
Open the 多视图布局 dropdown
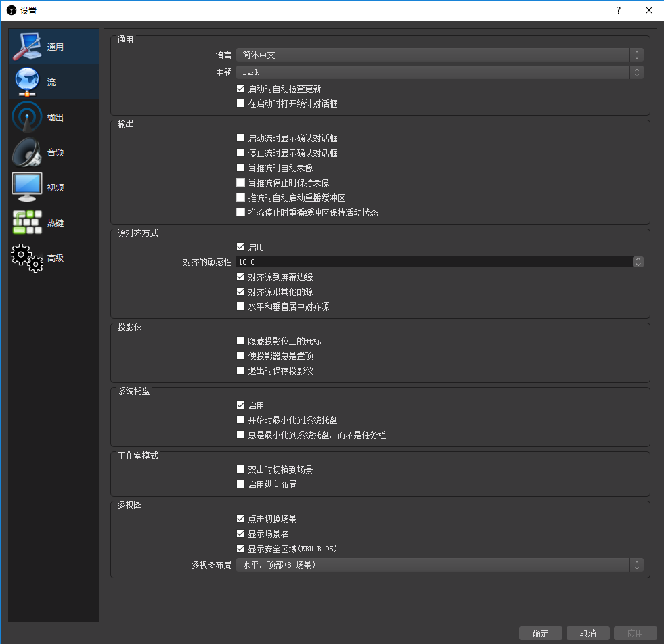(439, 565)
